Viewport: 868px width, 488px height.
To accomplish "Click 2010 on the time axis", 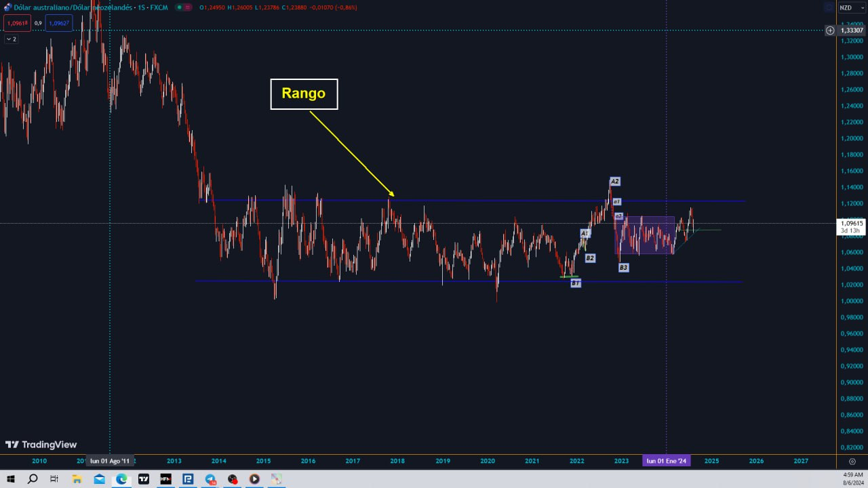I will pos(39,461).
